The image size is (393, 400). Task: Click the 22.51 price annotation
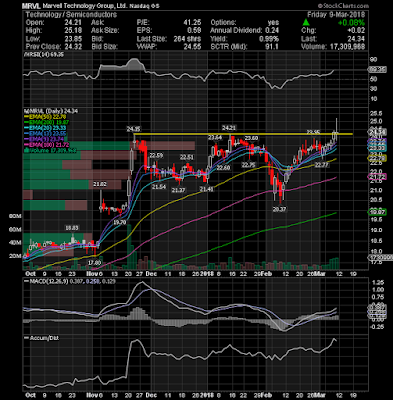187,157
